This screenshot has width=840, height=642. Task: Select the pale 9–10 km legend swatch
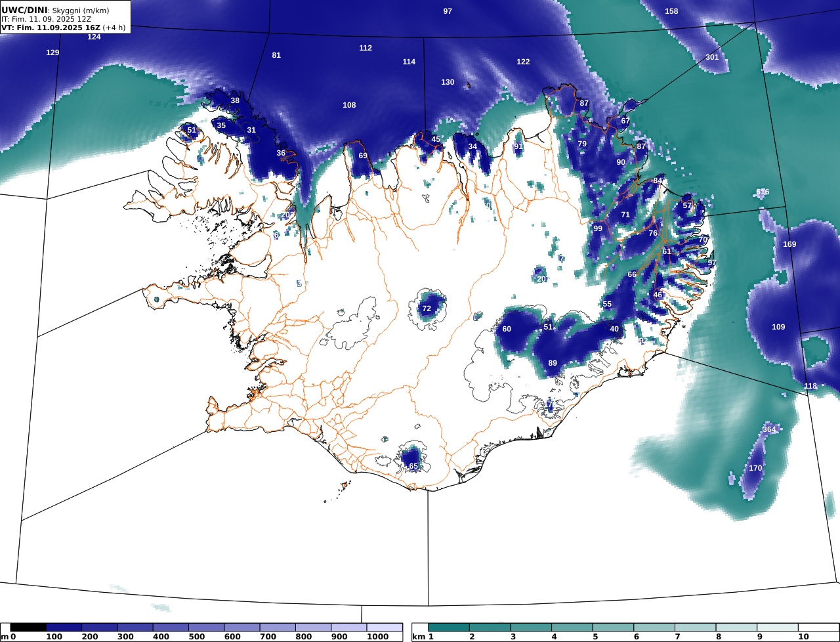(x=778, y=628)
